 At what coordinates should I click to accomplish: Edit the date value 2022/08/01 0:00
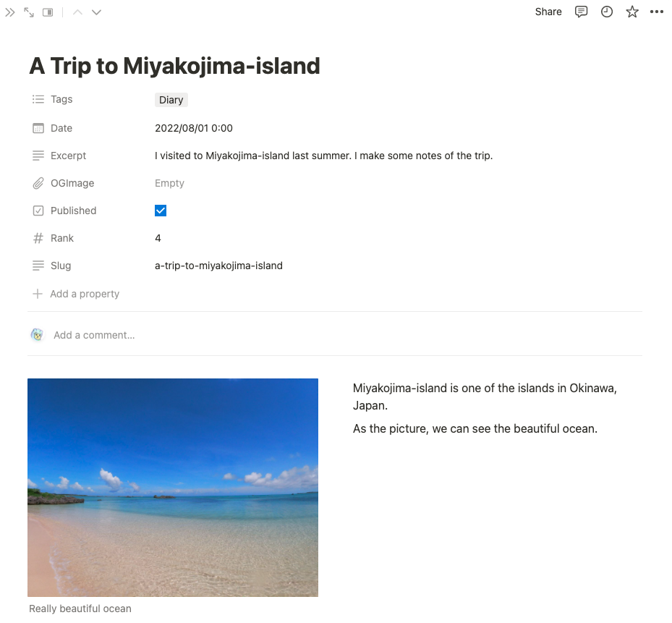(194, 128)
